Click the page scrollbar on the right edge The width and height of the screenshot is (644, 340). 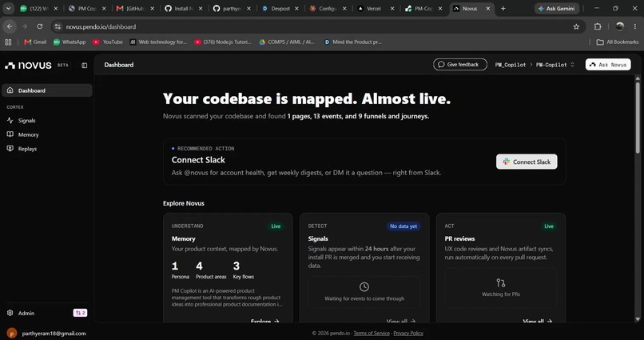pos(638,117)
